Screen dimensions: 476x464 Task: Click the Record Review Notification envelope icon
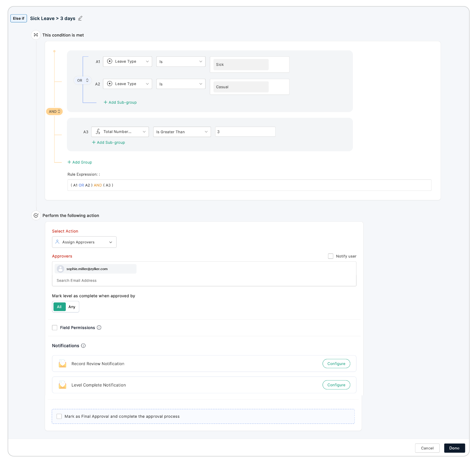pos(62,364)
